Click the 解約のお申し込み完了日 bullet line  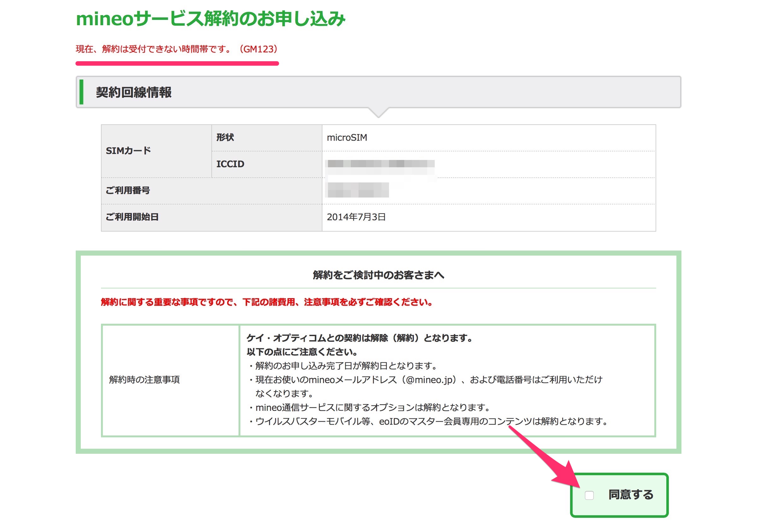tap(343, 366)
